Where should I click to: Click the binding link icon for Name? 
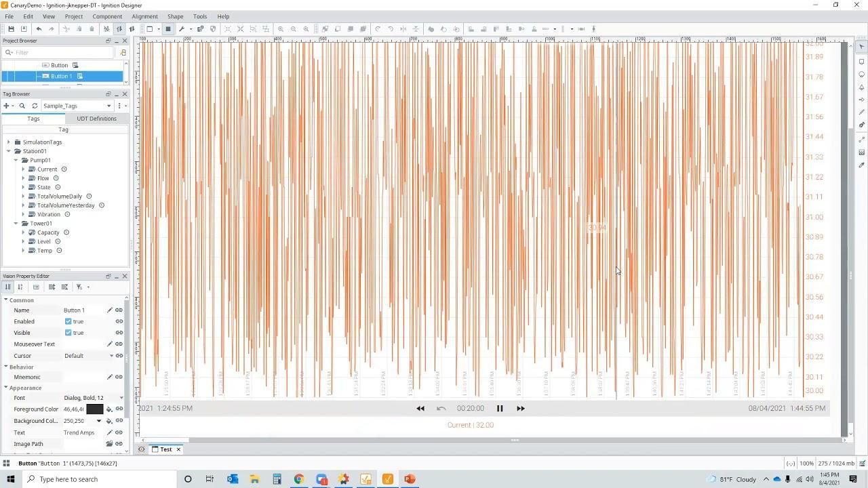[x=119, y=310]
